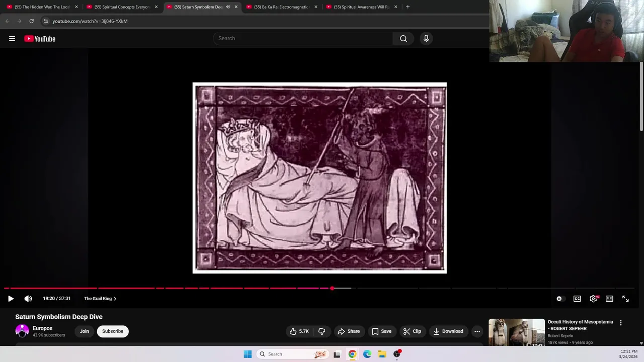
Task: Go back in browser history
Action: tap(7, 21)
